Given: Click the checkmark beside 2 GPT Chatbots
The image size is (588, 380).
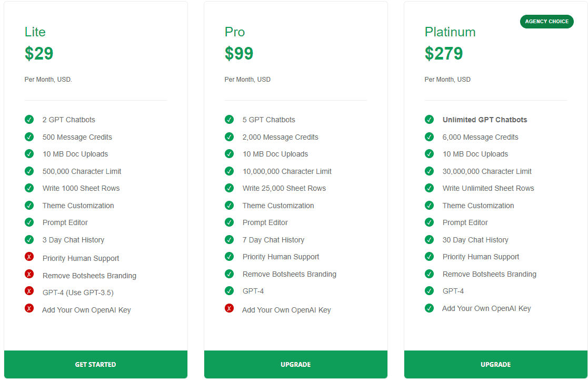Looking at the screenshot, I should tap(29, 120).
